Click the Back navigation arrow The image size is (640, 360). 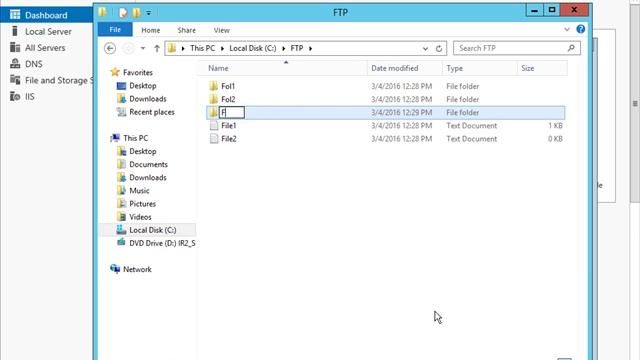110,48
